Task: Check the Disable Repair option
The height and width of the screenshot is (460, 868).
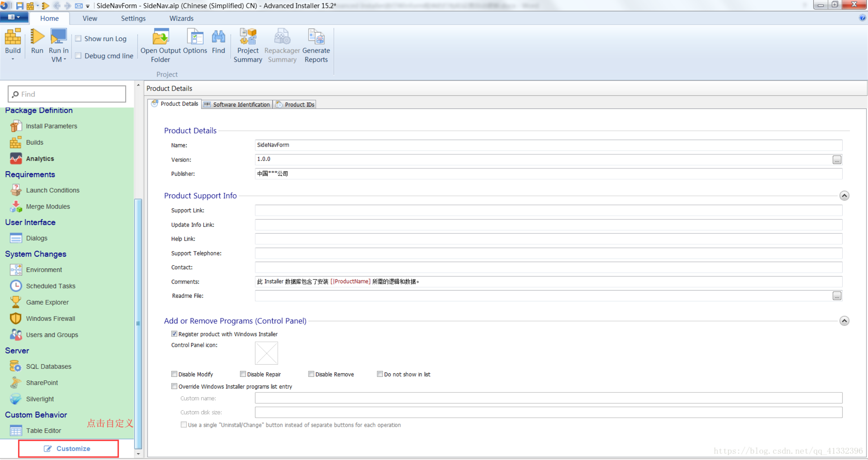Action: coord(243,374)
